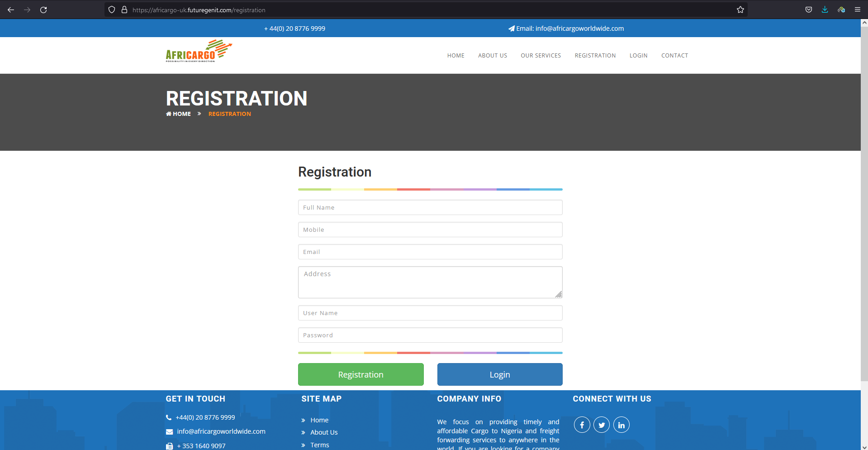Click the padlock site security icon
The width and height of the screenshot is (868, 450).
click(124, 10)
